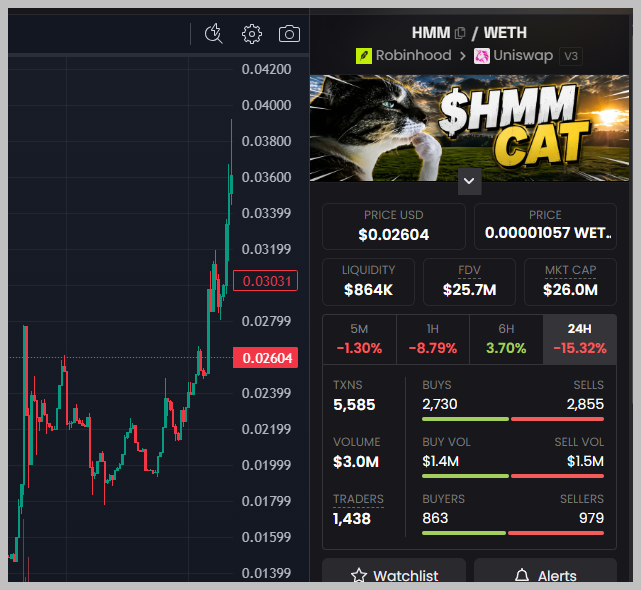Copy the HMM token address icon
641x590 pixels.
(x=460, y=33)
